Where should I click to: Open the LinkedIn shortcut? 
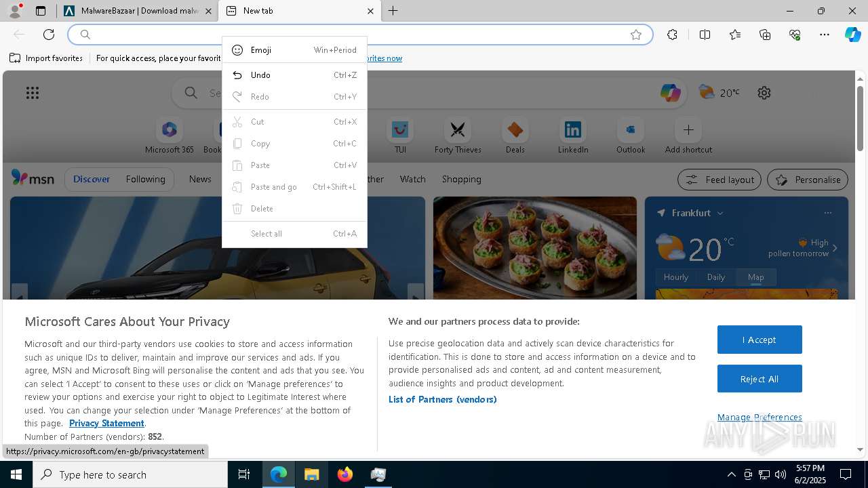[x=573, y=136]
